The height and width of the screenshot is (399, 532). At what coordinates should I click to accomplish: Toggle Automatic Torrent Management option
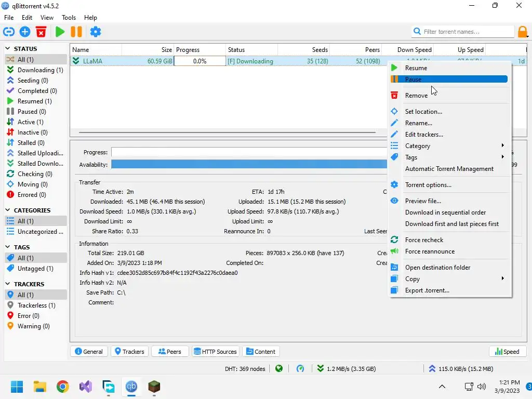click(449, 169)
